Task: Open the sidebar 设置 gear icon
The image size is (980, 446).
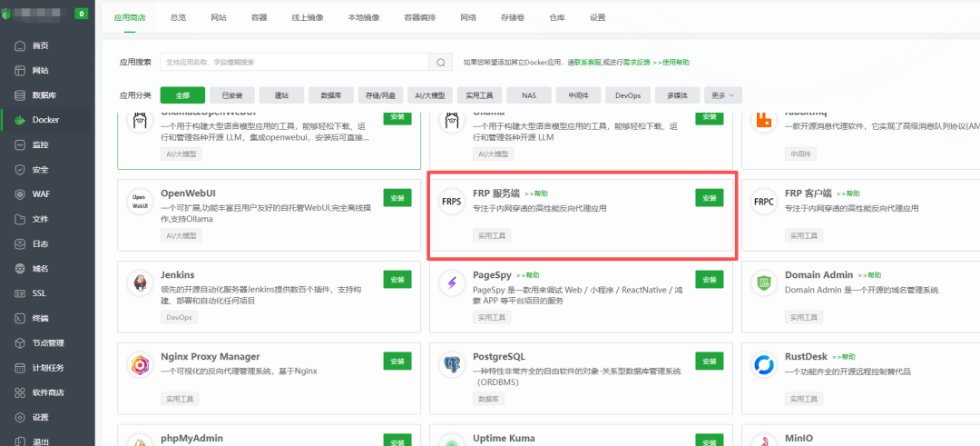Action: (x=19, y=417)
